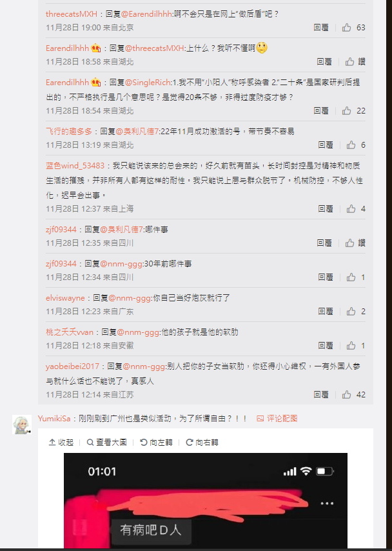Like 飞行的趣多多's comment thumbs-up
Viewport: 392px width, 551px height.
pos(351,145)
